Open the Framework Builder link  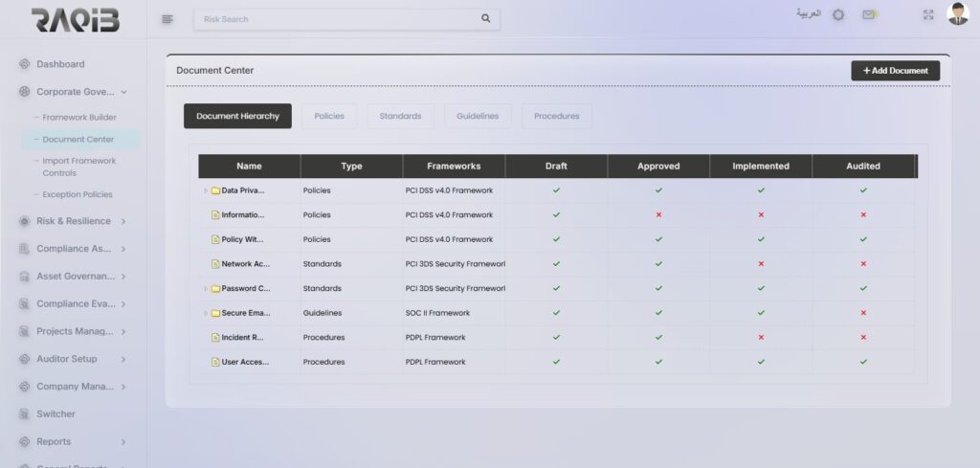pos(79,118)
